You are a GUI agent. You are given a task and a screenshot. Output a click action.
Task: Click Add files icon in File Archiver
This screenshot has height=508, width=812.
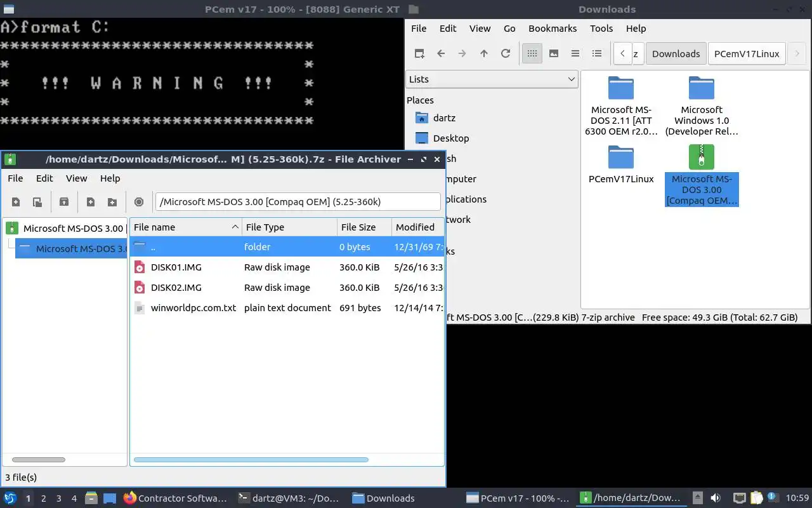click(91, 202)
